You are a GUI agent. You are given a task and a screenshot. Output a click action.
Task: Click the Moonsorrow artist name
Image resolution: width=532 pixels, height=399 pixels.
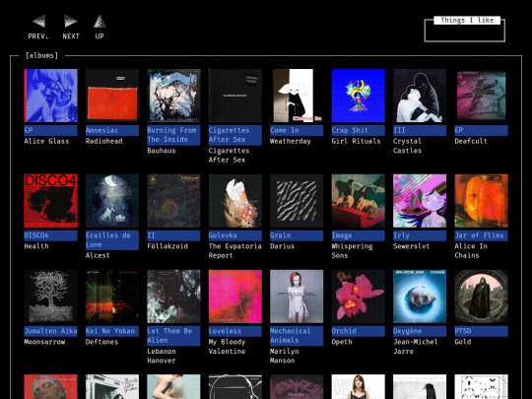(x=44, y=342)
